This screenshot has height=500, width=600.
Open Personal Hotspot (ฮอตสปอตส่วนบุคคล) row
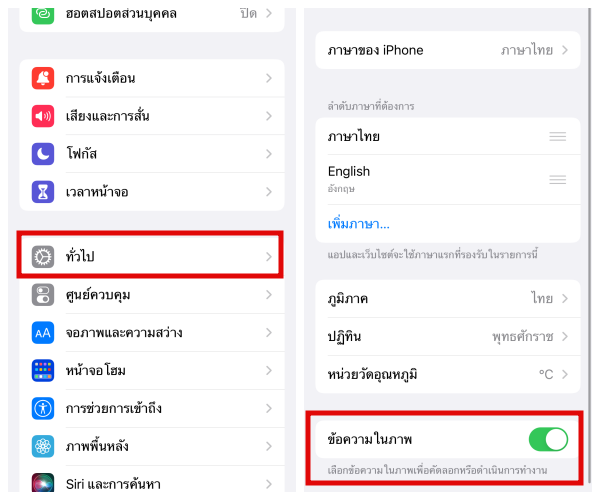point(150,15)
